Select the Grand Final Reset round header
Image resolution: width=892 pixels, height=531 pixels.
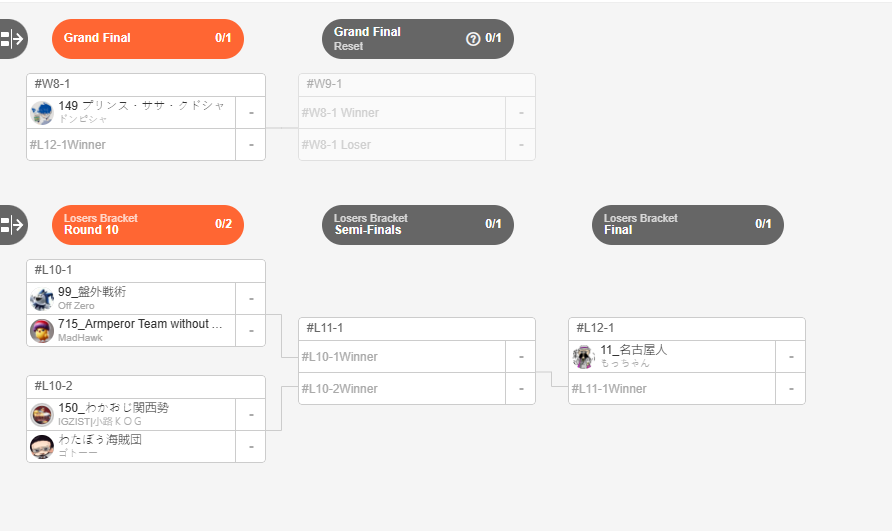point(417,39)
